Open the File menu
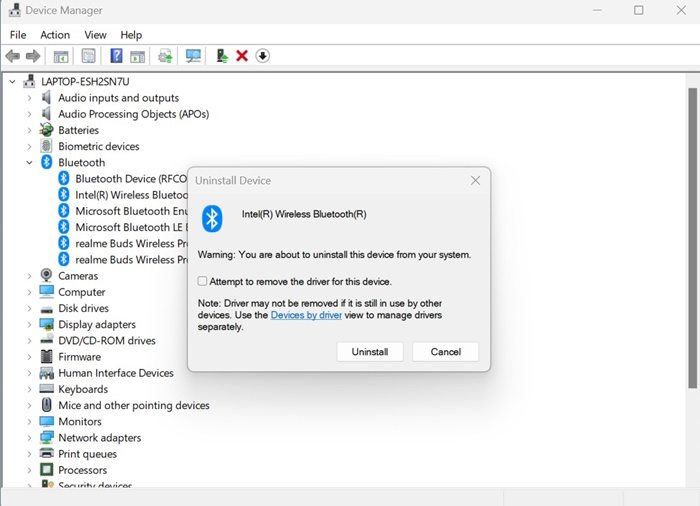 tap(18, 35)
